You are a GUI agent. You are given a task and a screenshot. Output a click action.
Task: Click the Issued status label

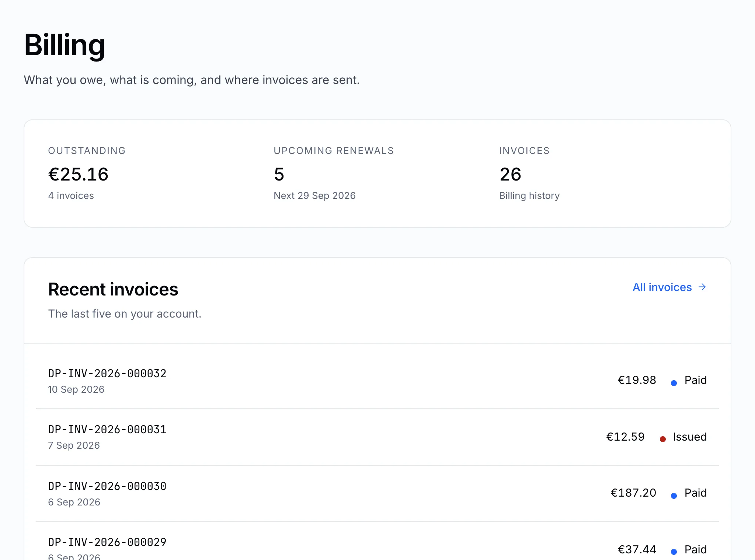pyautogui.click(x=690, y=437)
